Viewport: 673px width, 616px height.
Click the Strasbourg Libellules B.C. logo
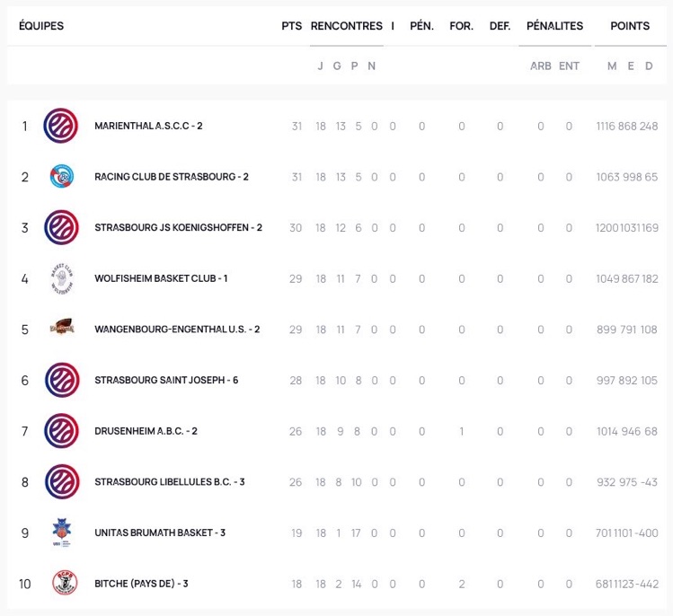coord(62,481)
